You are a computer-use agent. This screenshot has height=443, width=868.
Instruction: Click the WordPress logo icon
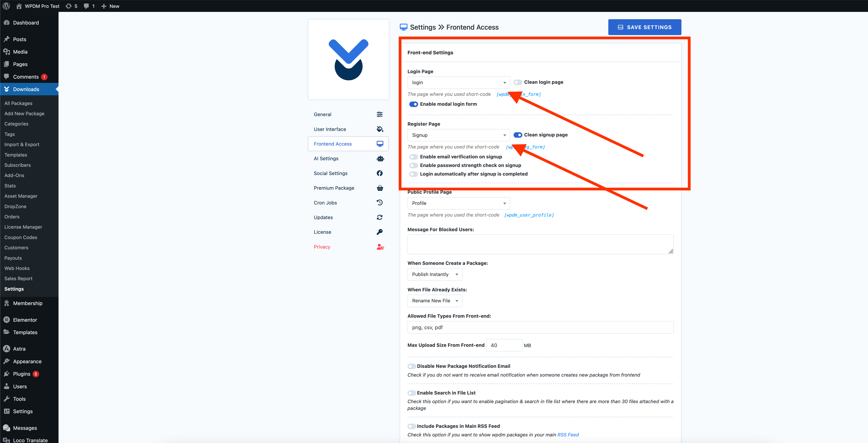pyautogui.click(x=6, y=6)
